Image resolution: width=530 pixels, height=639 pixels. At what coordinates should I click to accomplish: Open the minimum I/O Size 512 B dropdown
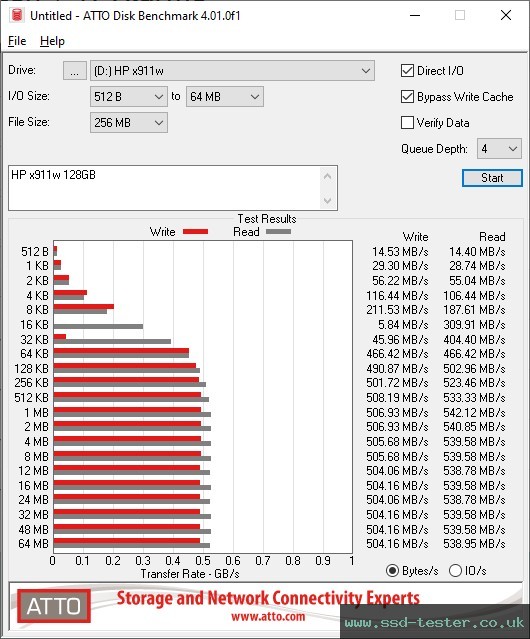(129, 97)
